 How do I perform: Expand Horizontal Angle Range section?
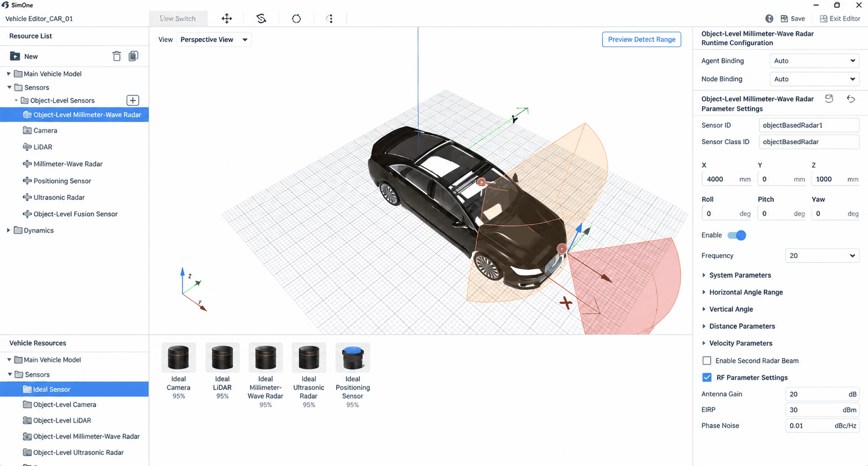(x=704, y=292)
